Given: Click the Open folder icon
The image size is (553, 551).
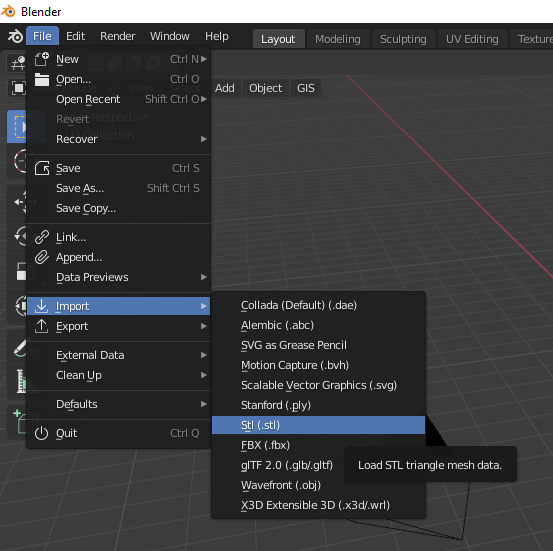Looking at the screenshot, I should [42, 79].
